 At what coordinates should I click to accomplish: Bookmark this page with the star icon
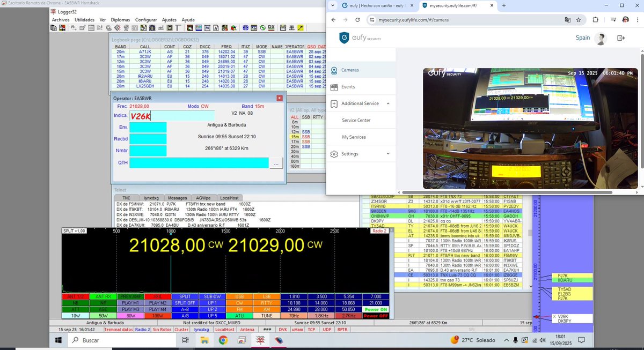tap(579, 19)
